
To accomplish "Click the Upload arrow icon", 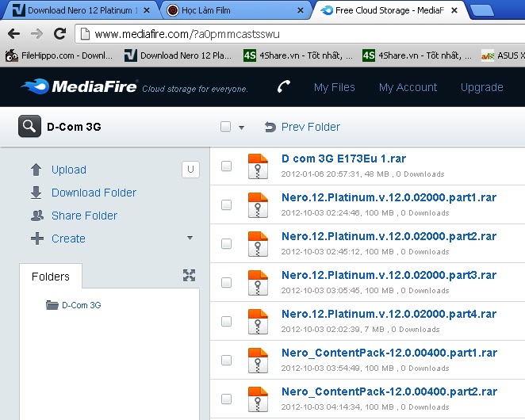I will point(36,170).
